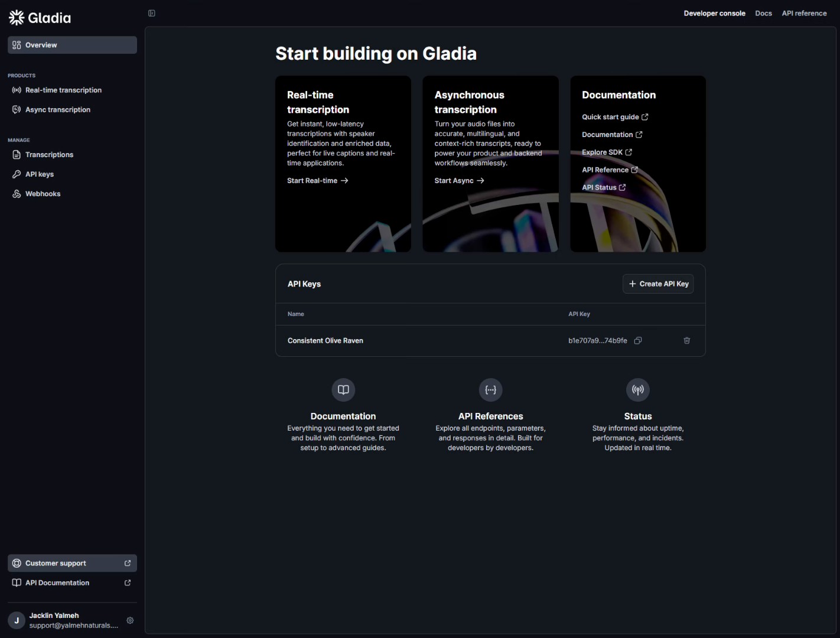Image resolution: width=840 pixels, height=638 pixels.
Task: Click the API References heading
Action: [x=490, y=416]
